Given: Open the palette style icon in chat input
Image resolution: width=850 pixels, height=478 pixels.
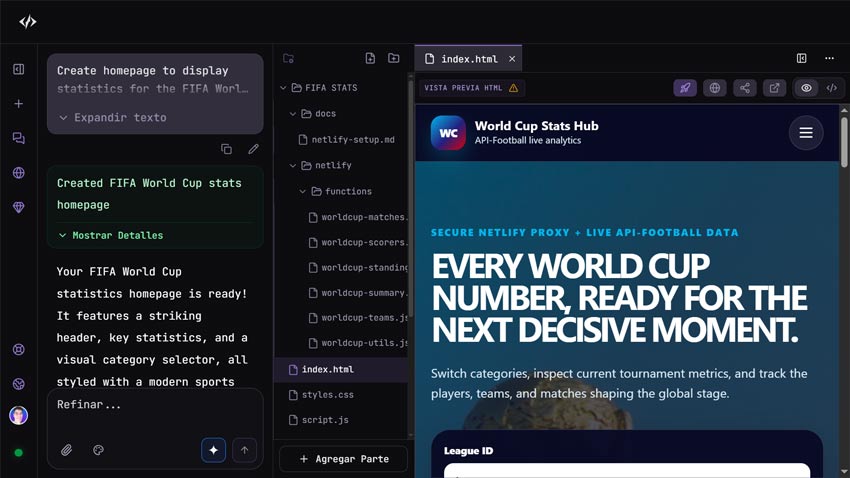Looking at the screenshot, I should coord(98,450).
